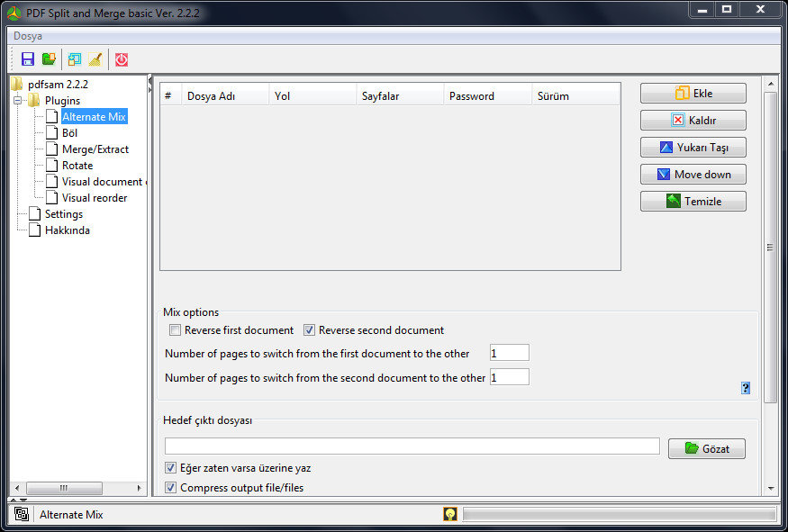Click the Password column header
Viewport: 788px width, 532px height.
pyautogui.click(x=487, y=96)
